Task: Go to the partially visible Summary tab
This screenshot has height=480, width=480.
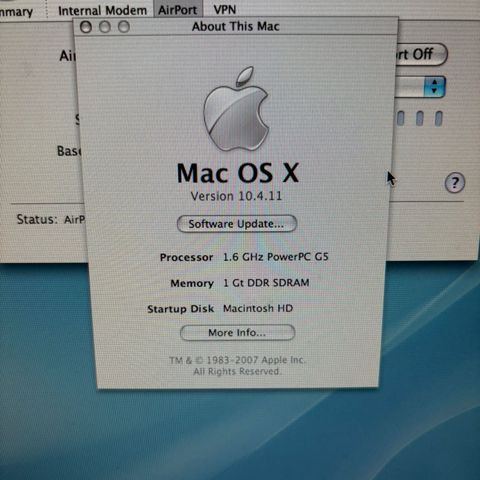Action: [x=17, y=12]
